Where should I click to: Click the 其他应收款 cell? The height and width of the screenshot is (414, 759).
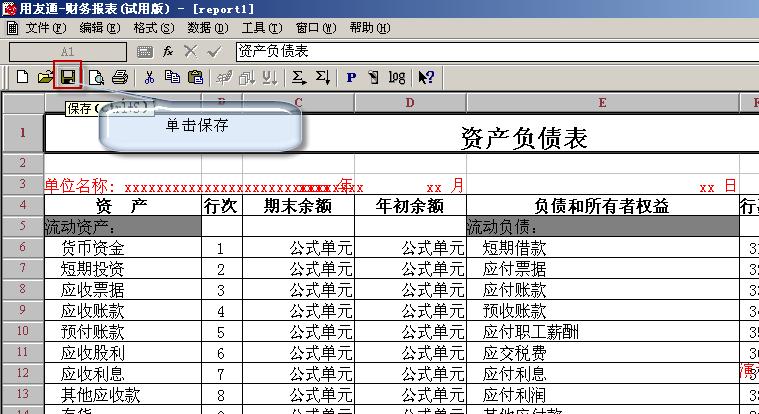click(x=122, y=395)
